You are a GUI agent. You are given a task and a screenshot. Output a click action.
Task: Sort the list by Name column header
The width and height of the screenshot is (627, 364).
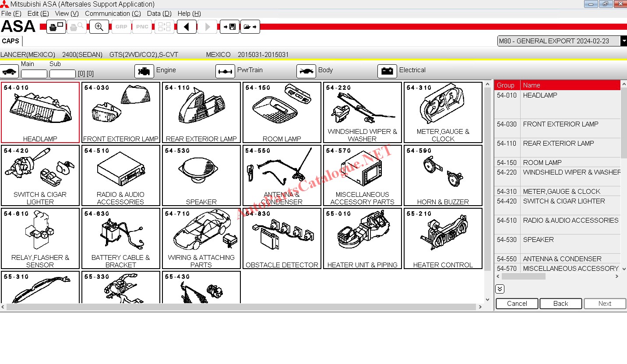[571, 85]
